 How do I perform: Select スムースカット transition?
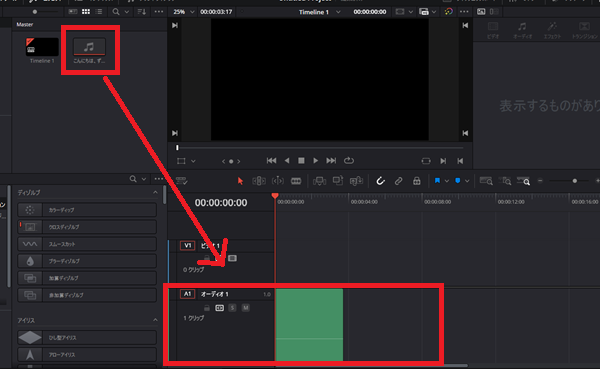[87, 244]
